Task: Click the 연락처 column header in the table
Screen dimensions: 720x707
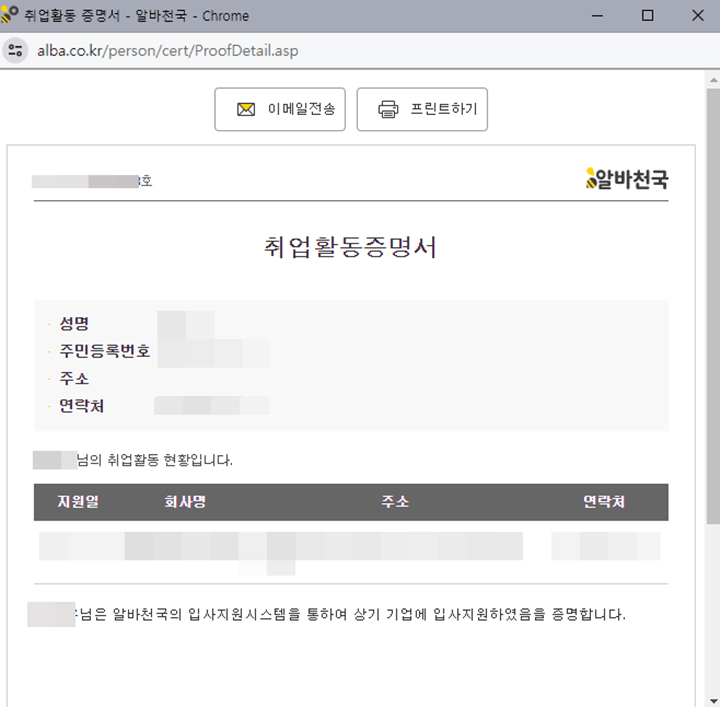Action: (604, 502)
